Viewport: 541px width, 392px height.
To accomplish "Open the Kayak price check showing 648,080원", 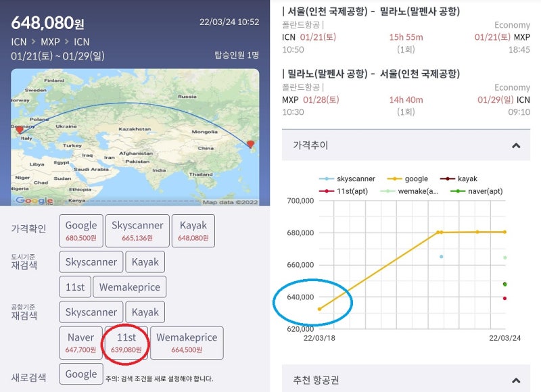I will point(193,230).
